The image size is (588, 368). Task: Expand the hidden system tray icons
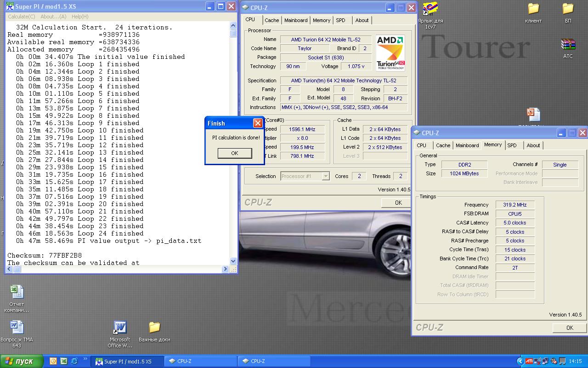520,361
